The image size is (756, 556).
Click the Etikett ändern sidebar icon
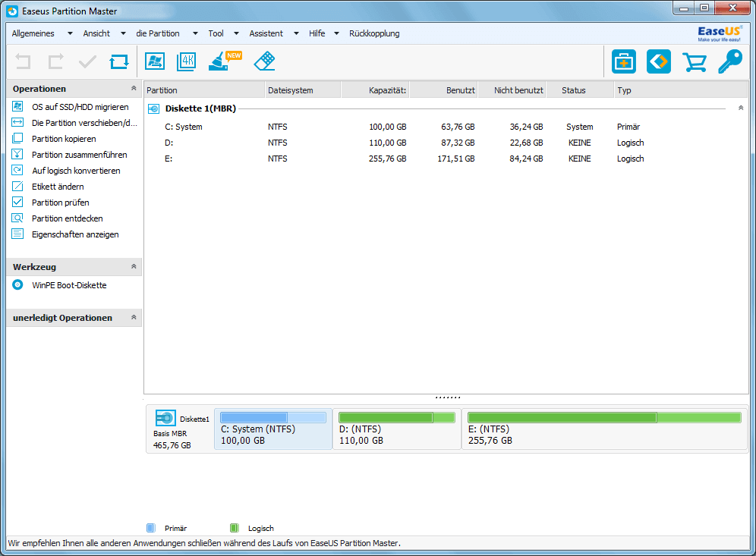tap(17, 186)
